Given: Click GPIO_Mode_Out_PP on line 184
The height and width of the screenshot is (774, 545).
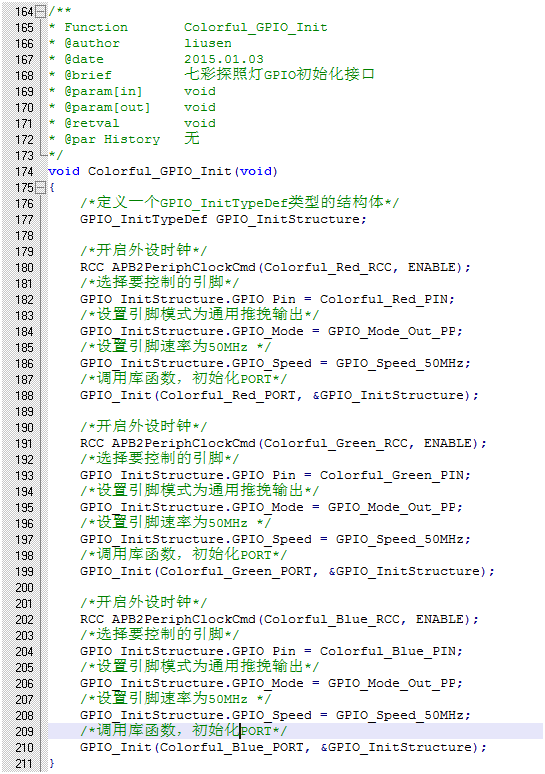Looking at the screenshot, I should click(393, 331).
